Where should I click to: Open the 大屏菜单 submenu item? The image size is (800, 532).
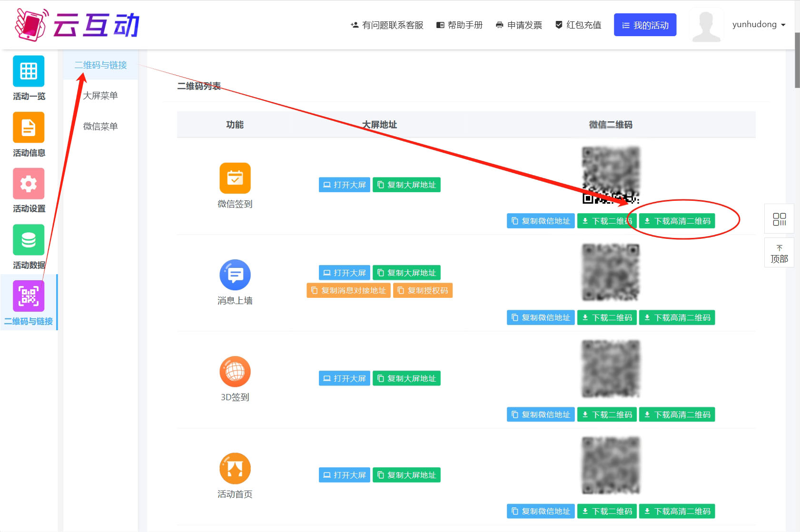[x=100, y=96]
